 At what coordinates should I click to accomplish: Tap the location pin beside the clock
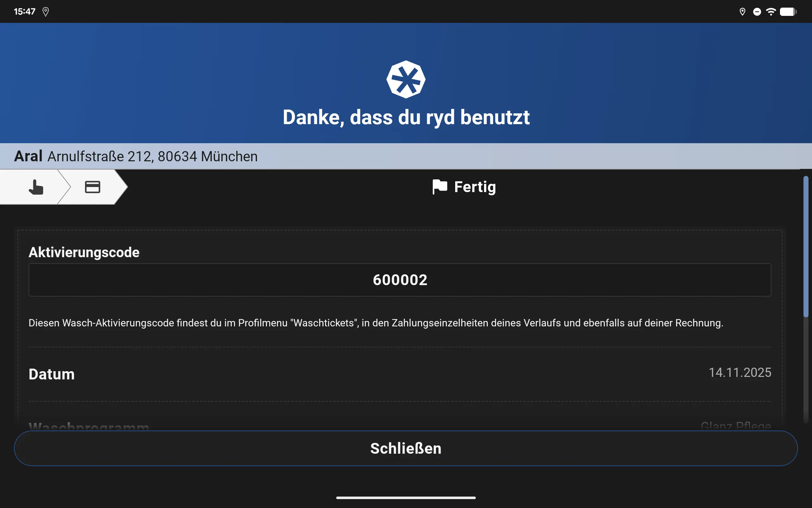point(46,12)
